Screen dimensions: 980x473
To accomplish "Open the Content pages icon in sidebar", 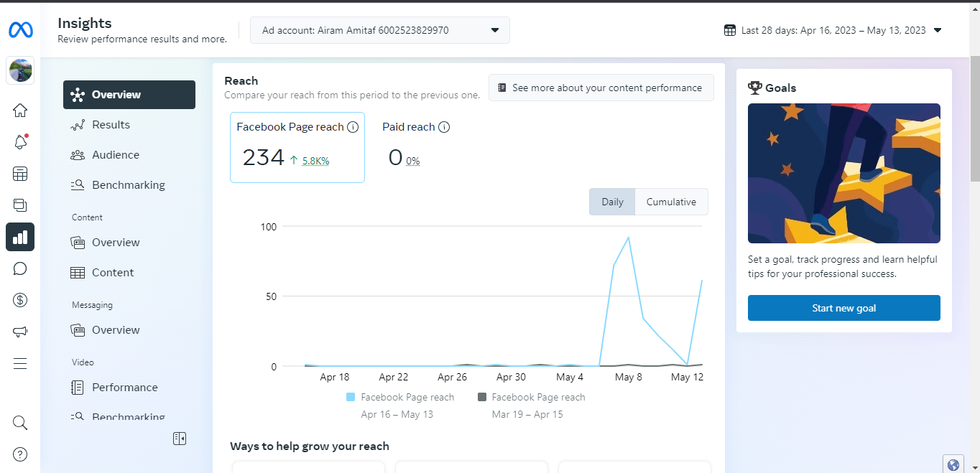I will [20, 205].
